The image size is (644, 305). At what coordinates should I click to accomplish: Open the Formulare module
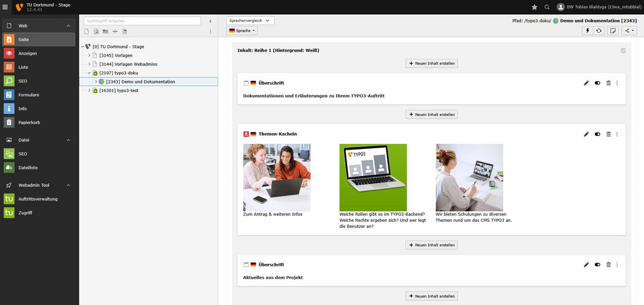point(28,95)
